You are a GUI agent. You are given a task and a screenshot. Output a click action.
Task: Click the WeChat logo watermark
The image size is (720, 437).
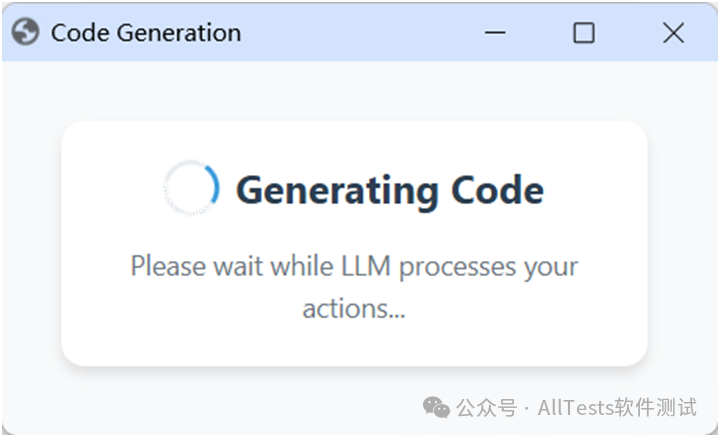tap(436, 407)
